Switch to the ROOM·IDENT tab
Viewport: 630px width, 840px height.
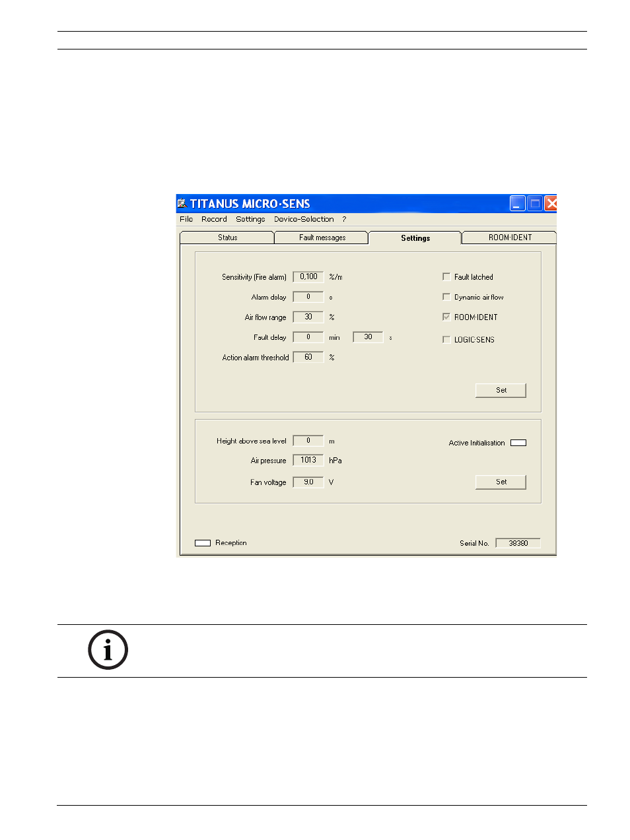click(510, 238)
